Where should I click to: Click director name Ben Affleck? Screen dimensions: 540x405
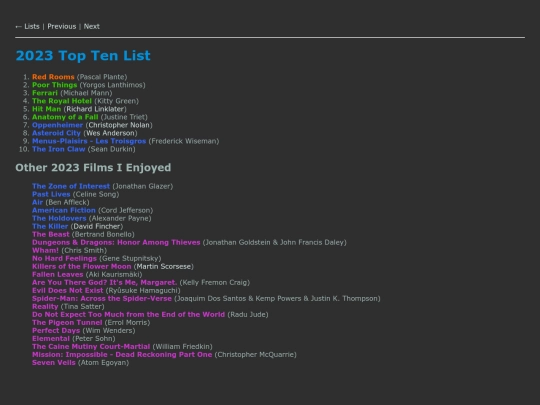[68, 202]
